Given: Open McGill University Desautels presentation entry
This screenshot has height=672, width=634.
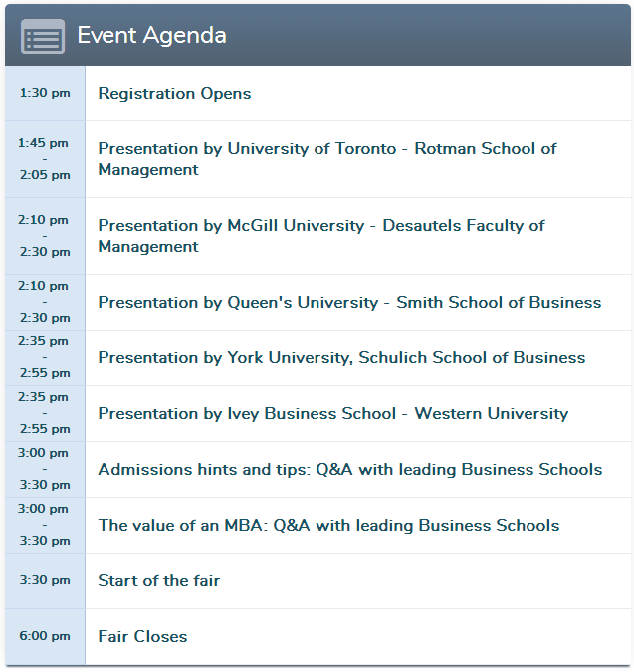Looking at the screenshot, I should (x=320, y=236).
